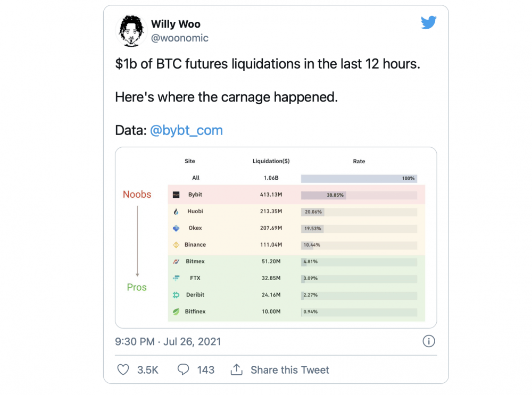Click the Twitter bird logo
This screenshot has width=532, height=395.
(428, 22)
